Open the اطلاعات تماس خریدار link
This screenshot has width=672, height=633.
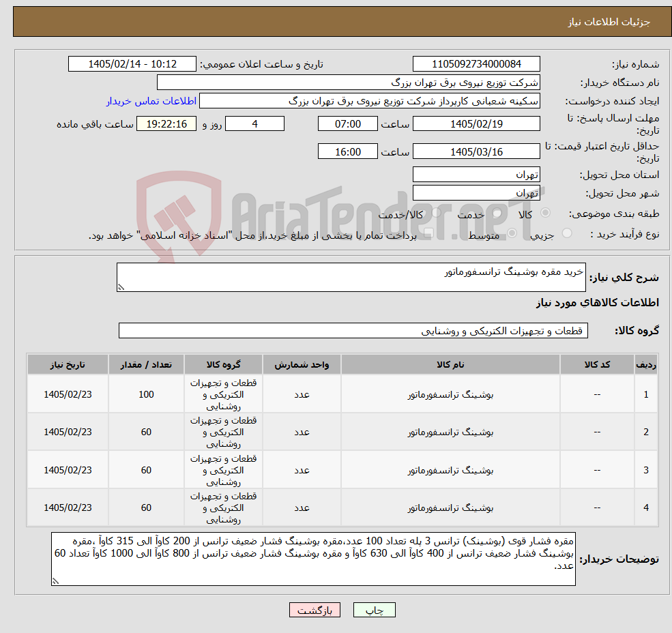(x=151, y=101)
